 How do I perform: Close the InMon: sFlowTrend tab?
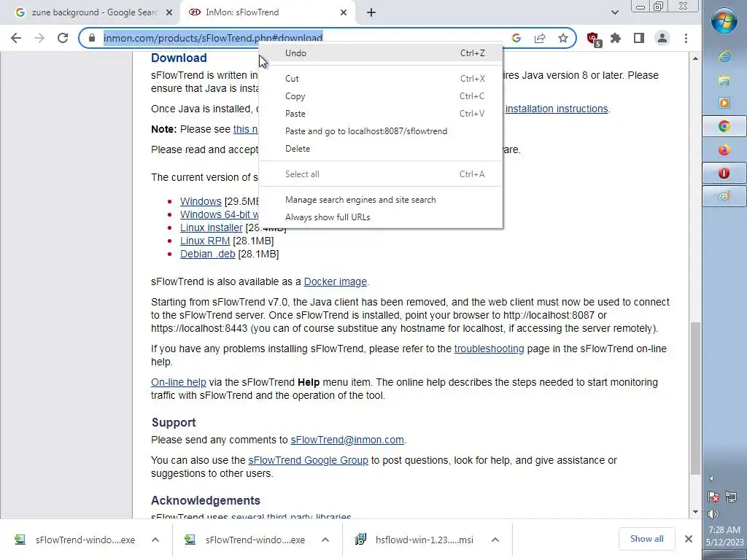tap(344, 12)
